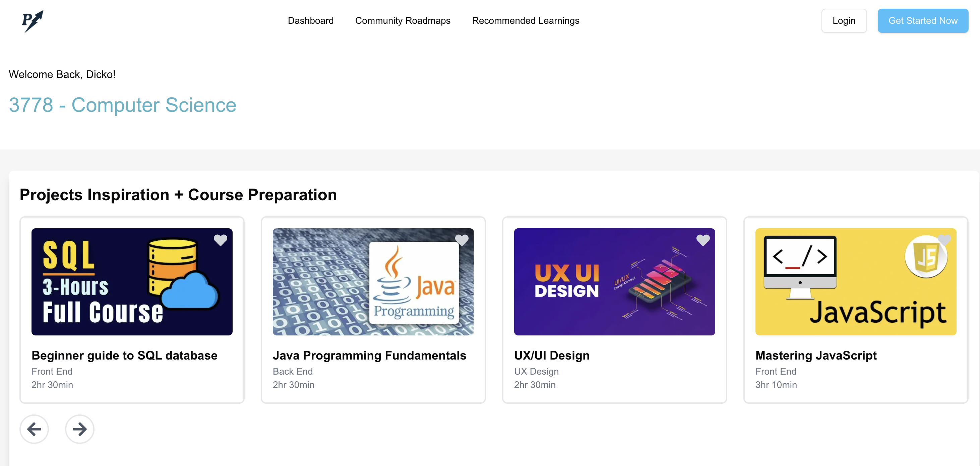This screenshot has width=980, height=466.
Task: Select the UX UI Design thumbnail
Action: 614,282
